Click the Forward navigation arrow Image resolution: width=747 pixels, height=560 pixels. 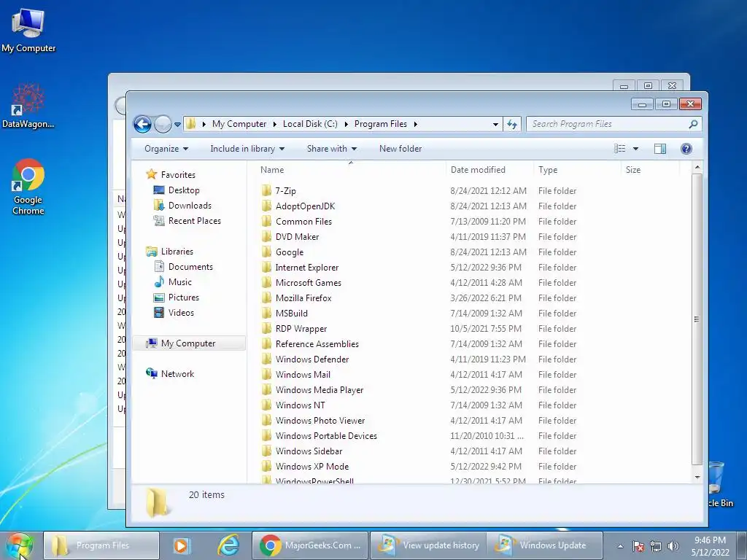point(163,124)
